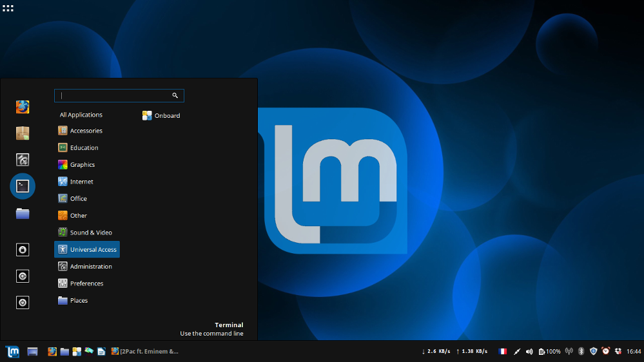
Task: Launch Firefox from the menu favorites sidebar
Action: pyautogui.click(x=23, y=107)
